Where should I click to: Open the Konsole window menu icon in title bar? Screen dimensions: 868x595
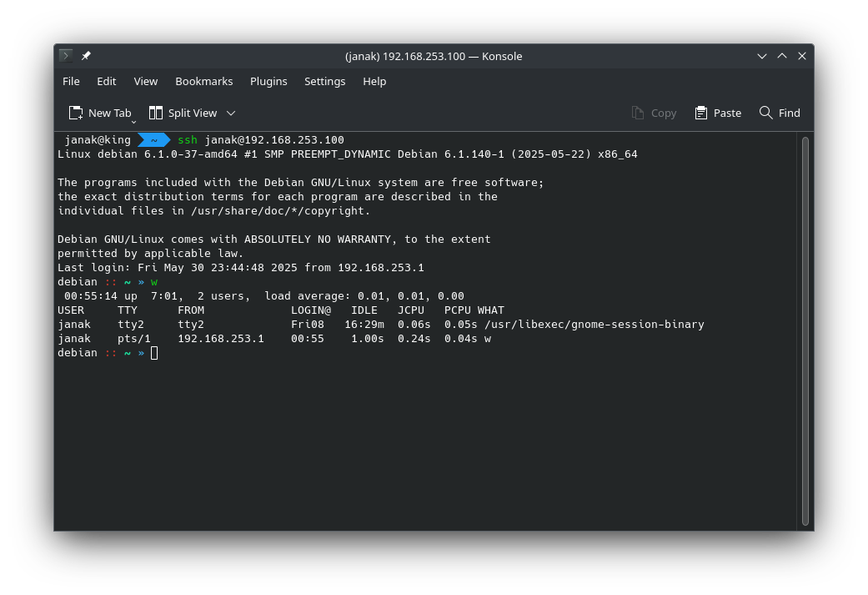tap(66, 56)
